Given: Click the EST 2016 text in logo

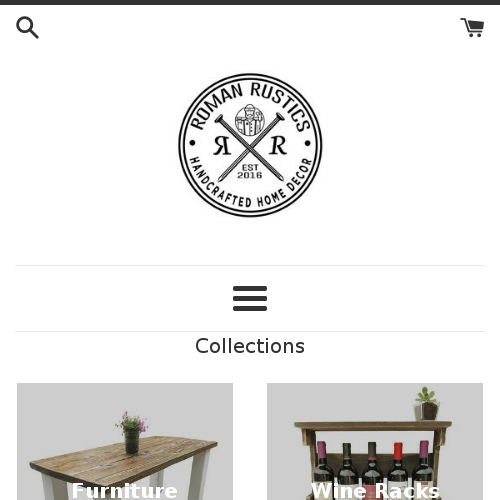Looking at the screenshot, I should pyautogui.click(x=250, y=171).
